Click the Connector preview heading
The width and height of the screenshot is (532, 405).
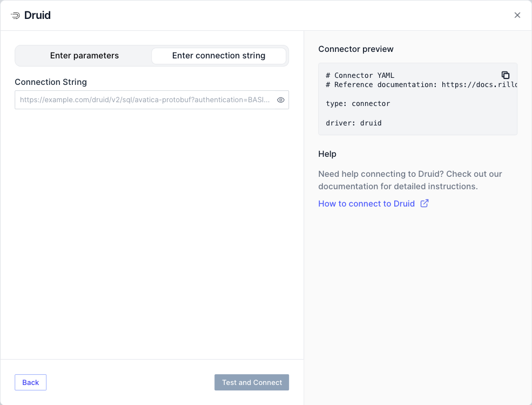[x=356, y=49]
